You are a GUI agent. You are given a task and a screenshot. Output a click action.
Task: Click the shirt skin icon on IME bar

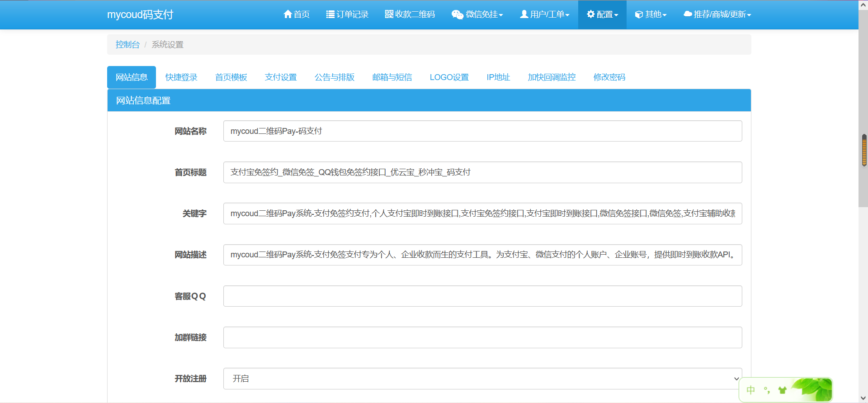782,390
